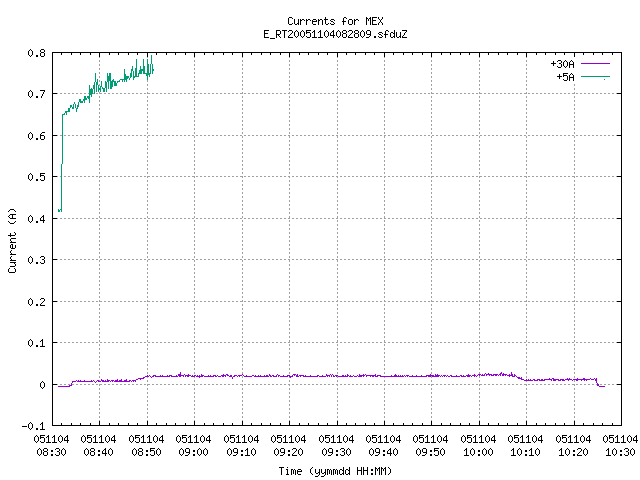Click the y-axis value 0.6
This screenshot has height=480, width=640.
tap(37, 136)
